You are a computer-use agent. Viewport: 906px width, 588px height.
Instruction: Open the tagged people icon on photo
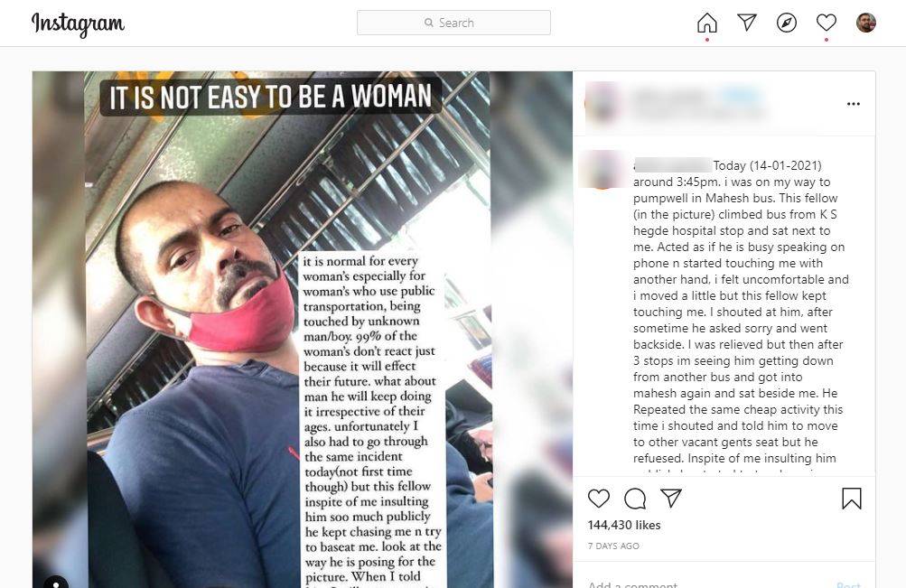pyautogui.click(x=56, y=583)
